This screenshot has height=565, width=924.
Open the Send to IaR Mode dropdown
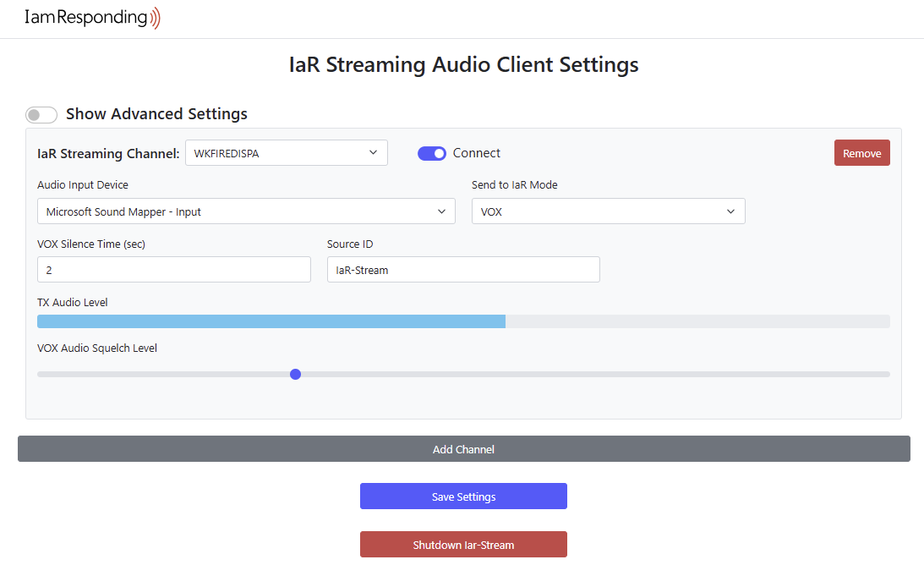tap(608, 211)
